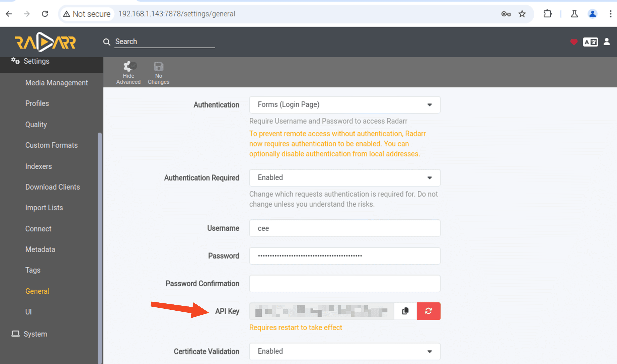Open the Authentication method dropdown
Image resolution: width=617 pixels, height=364 pixels.
pos(345,105)
